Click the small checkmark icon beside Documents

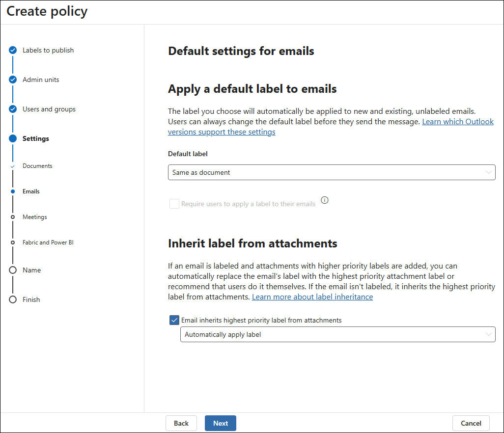point(13,166)
